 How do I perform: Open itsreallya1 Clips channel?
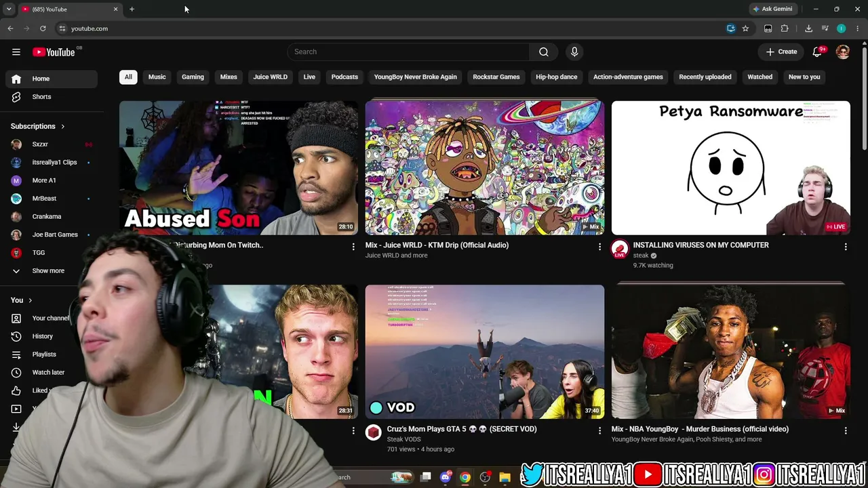point(52,163)
